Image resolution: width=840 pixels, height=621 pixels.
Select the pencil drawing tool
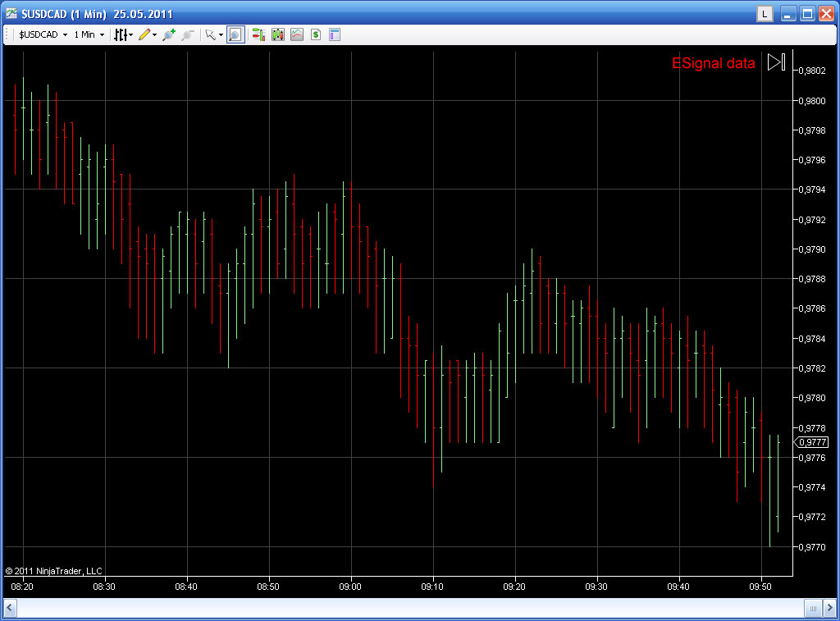[144, 34]
